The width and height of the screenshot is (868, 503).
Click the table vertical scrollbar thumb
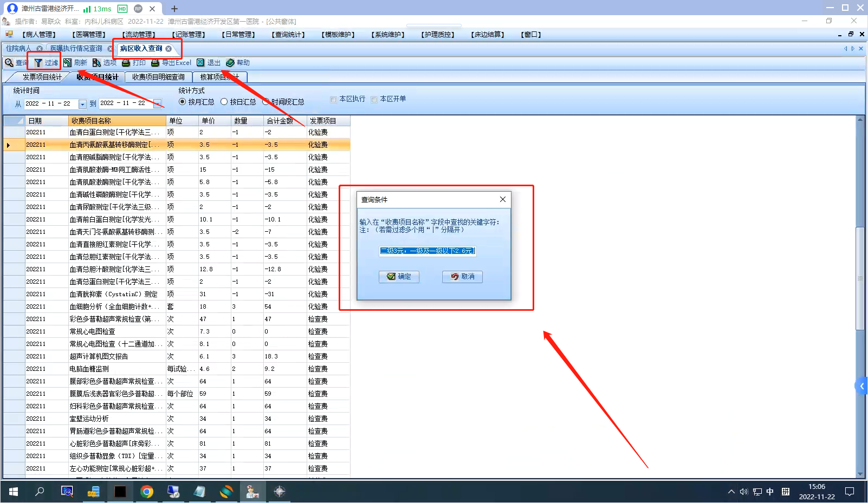[860, 279]
